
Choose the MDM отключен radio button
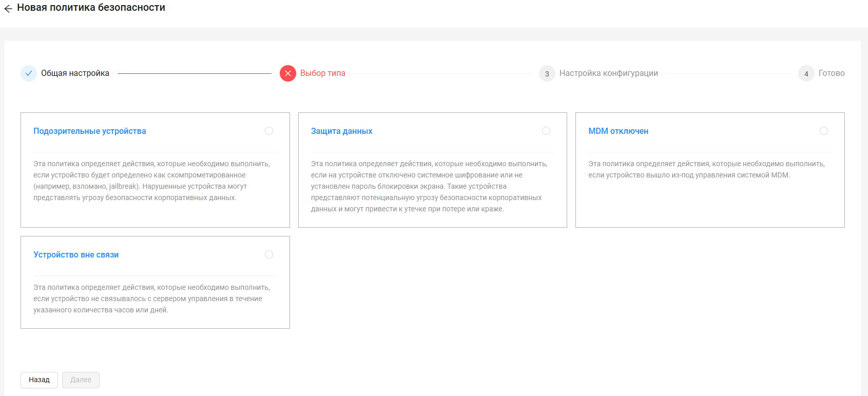(x=824, y=131)
